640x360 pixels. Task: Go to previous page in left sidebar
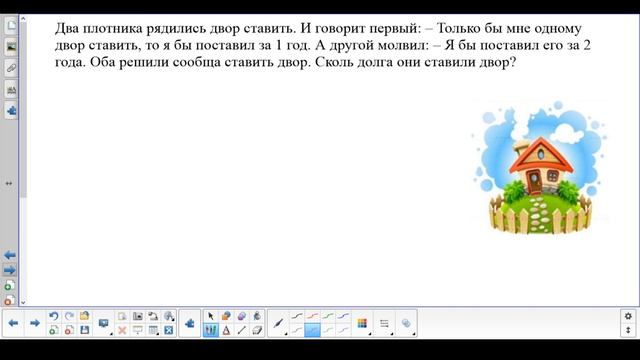tap(10, 255)
